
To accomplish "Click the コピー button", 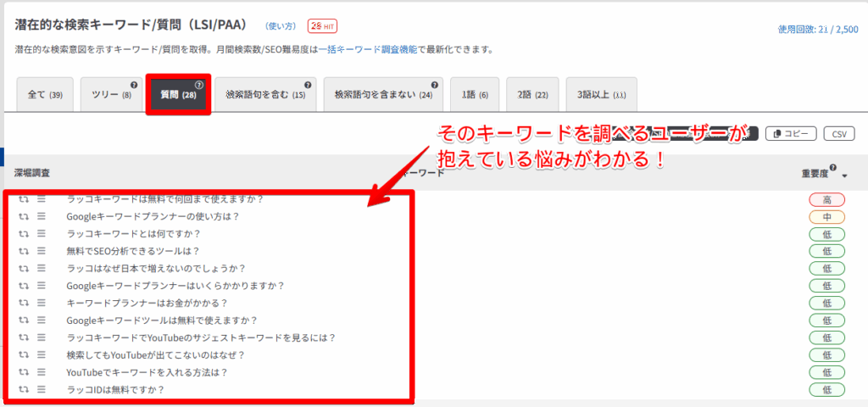I will pyautogui.click(x=791, y=134).
